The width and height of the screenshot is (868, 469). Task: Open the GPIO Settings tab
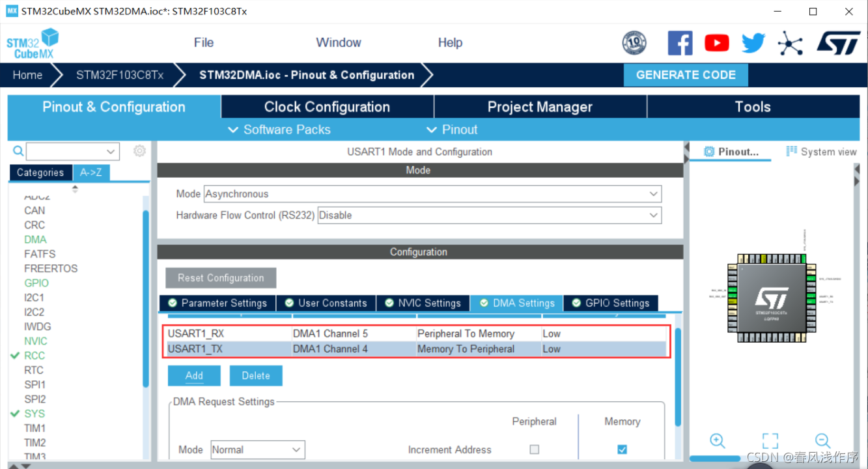611,303
